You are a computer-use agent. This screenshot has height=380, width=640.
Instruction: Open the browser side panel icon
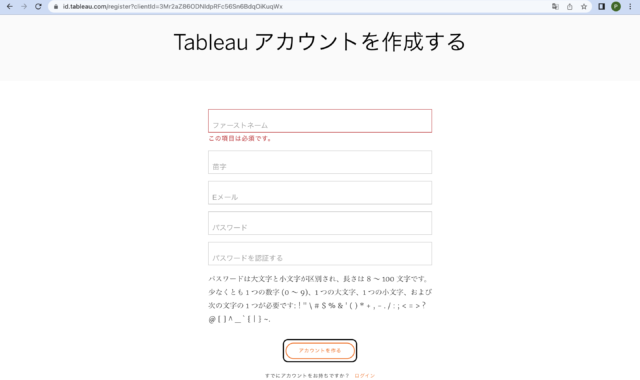(x=601, y=7)
